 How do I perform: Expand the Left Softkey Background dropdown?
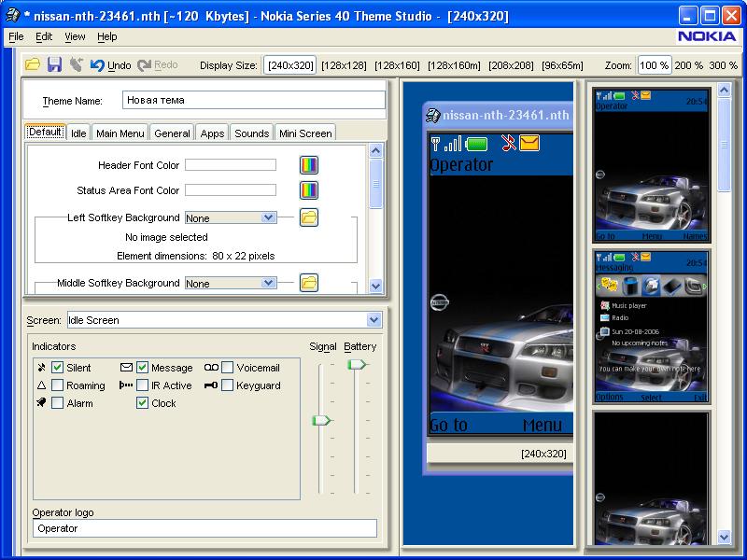pyautogui.click(x=268, y=218)
